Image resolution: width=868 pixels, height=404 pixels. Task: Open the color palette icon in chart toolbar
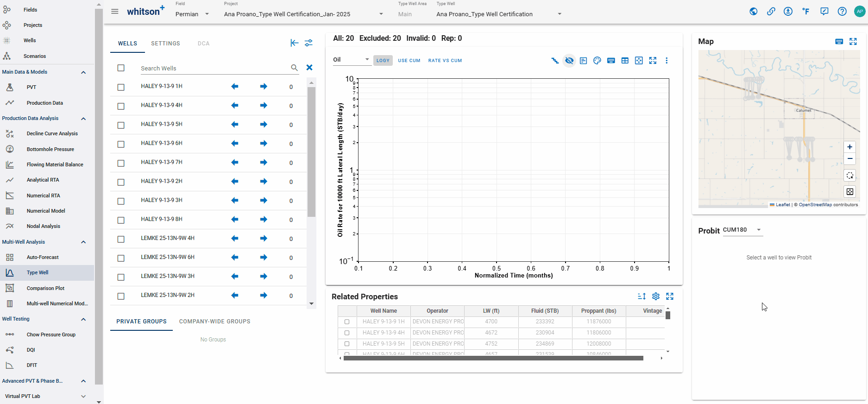(x=597, y=60)
